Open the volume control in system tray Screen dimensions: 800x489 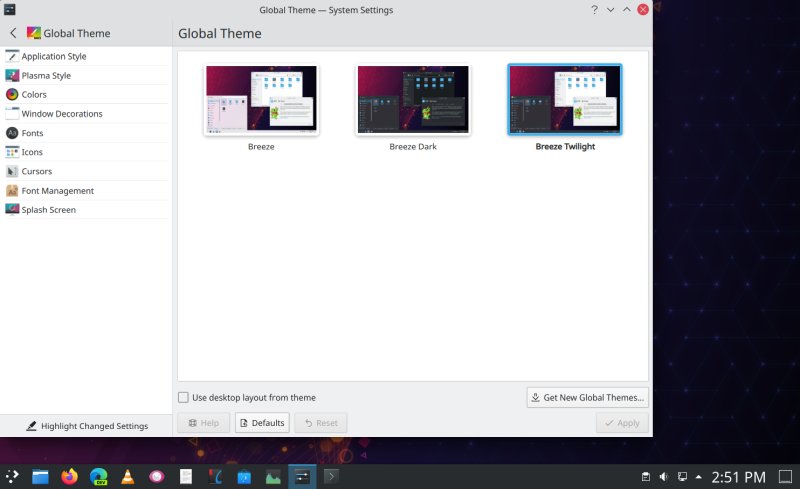pyautogui.click(x=663, y=476)
